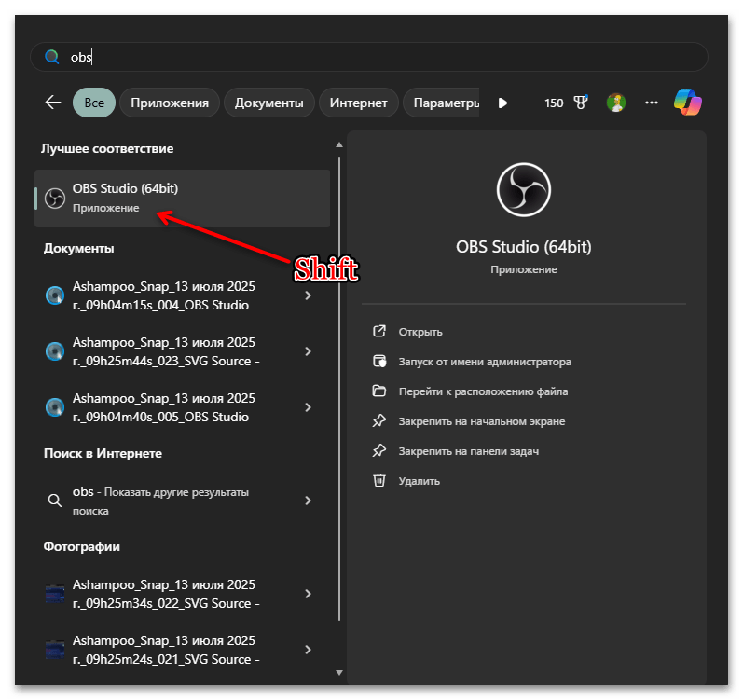Switch to the Документы tab
The width and height of the screenshot is (743, 700).
(268, 103)
